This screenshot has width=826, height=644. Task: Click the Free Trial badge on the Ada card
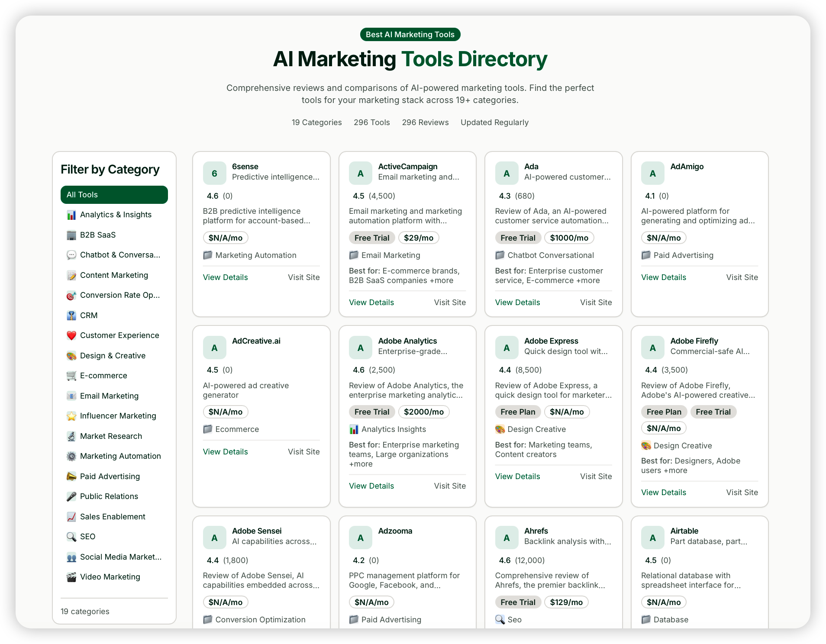click(518, 238)
